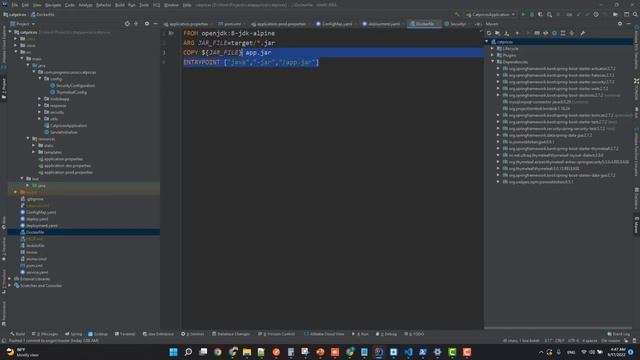Click the 'openjdk:8-jdk-alpine' text in editor
The width and height of the screenshot is (640, 360).
point(238,33)
